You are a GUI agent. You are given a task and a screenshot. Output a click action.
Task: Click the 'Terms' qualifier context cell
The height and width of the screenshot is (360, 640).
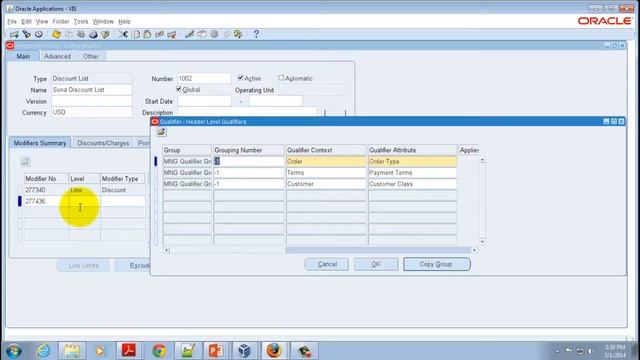tap(326, 173)
